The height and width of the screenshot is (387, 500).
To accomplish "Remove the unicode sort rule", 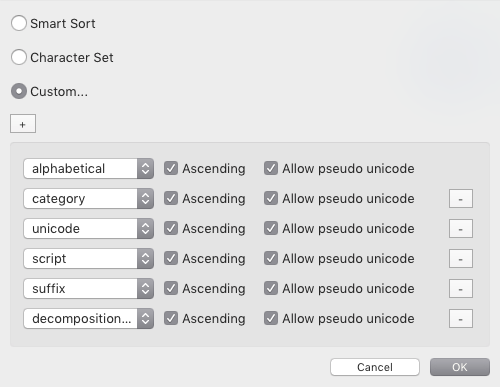I will [461, 229].
